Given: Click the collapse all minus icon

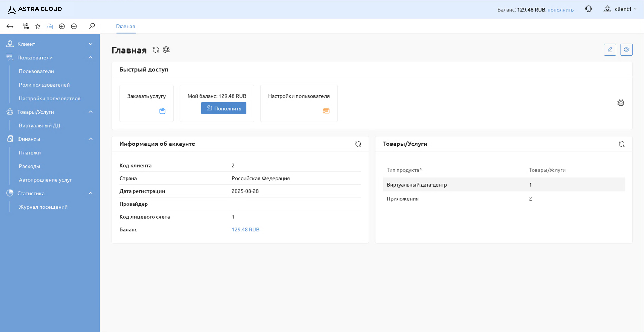Looking at the screenshot, I should [74, 26].
